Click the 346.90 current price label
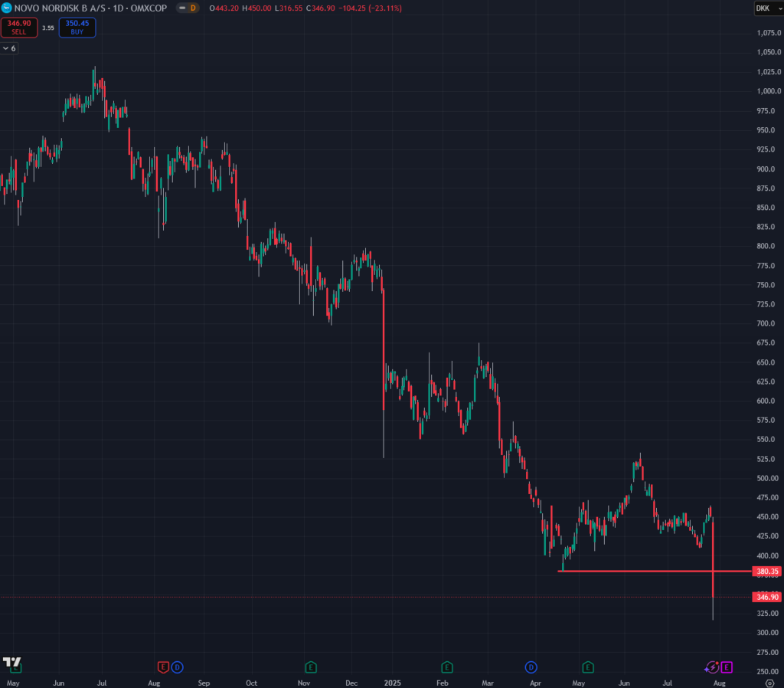Screen dimensions: 784x688 [767, 597]
